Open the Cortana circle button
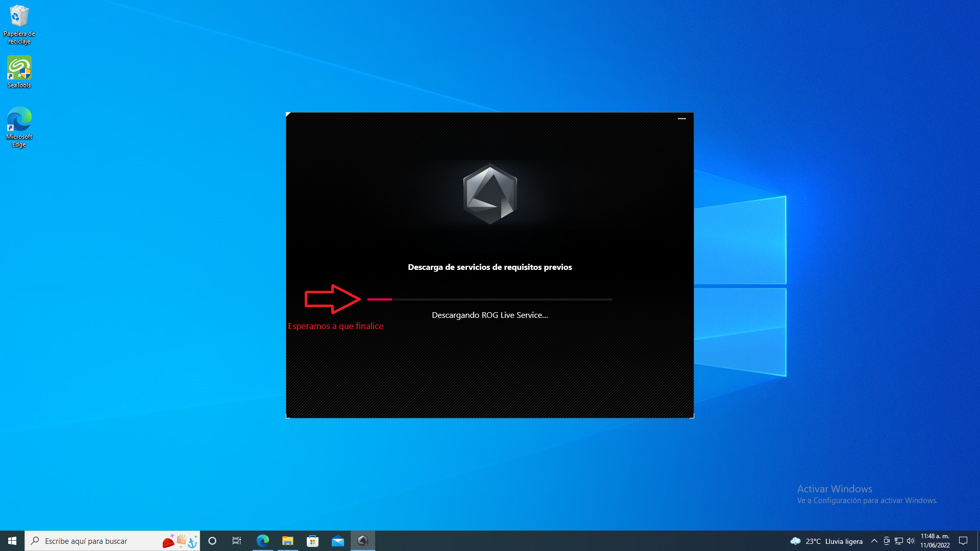Viewport: 980px width, 551px height. pos(212,541)
